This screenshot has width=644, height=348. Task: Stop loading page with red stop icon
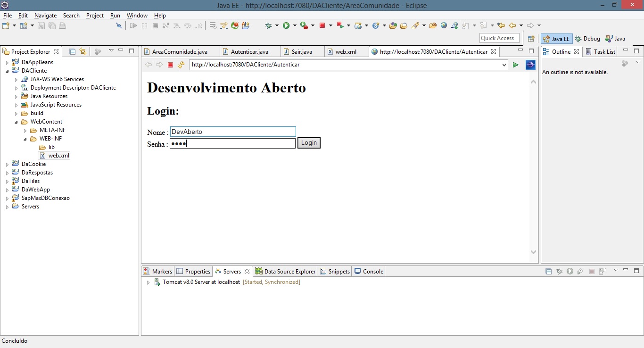click(171, 65)
